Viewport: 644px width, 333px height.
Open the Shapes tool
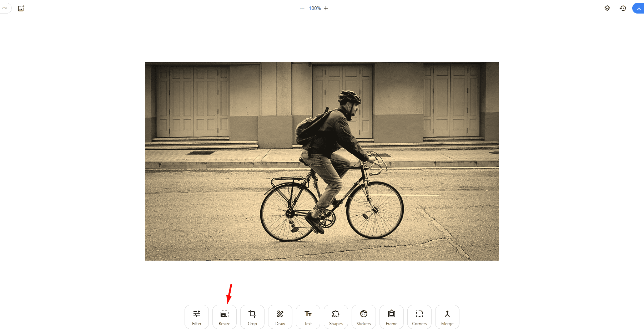click(336, 317)
